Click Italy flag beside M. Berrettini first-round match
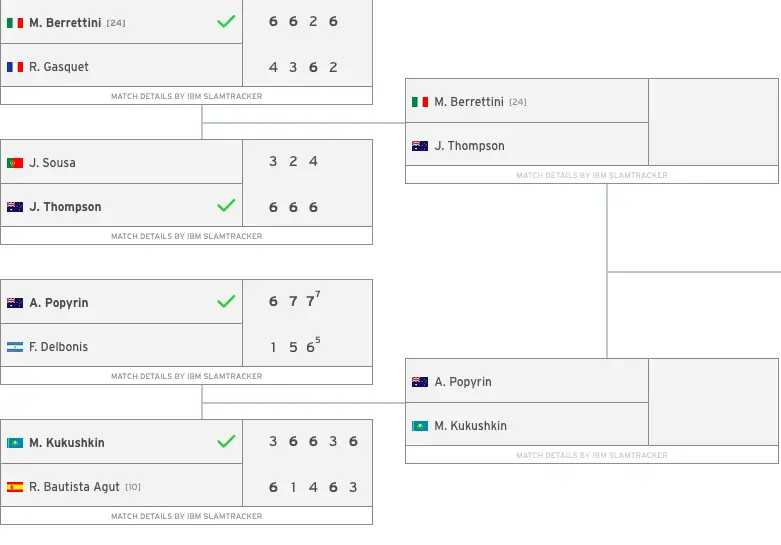 click(15, 23)
